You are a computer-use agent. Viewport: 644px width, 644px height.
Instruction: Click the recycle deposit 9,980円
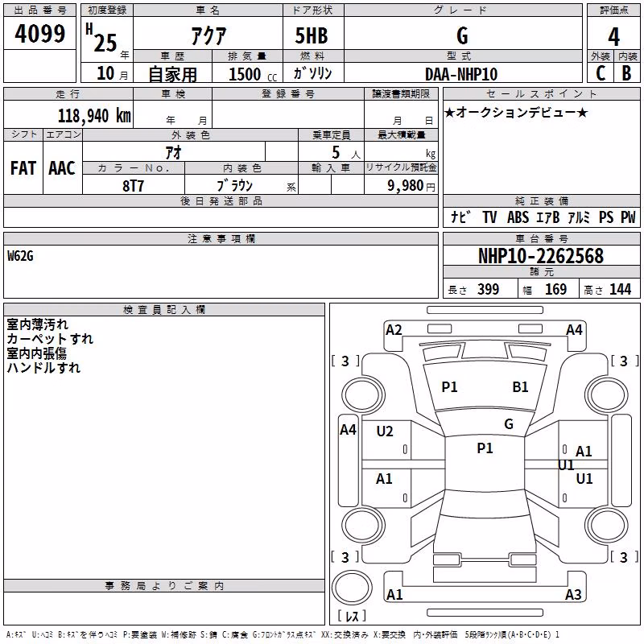coord(411,186)
